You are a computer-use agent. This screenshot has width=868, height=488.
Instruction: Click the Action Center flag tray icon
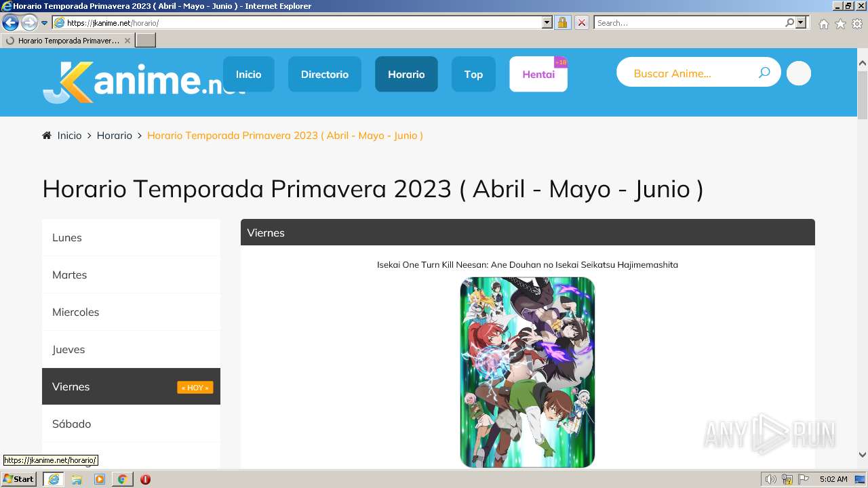[x=802, y=479]
